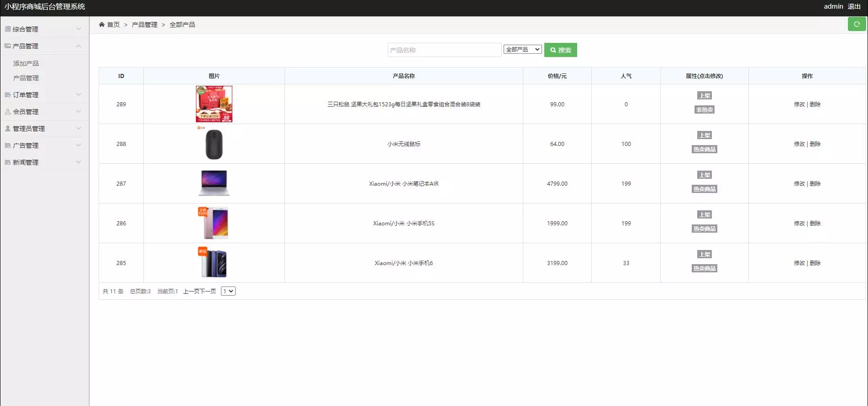
Task: Expand the 综合管理 chevron
Action: [79, 29]
